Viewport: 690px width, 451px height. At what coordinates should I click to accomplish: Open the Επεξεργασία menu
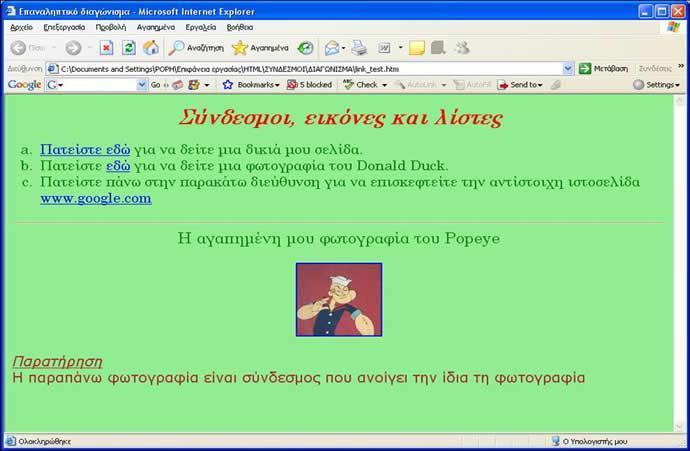[x=64, y=27]
